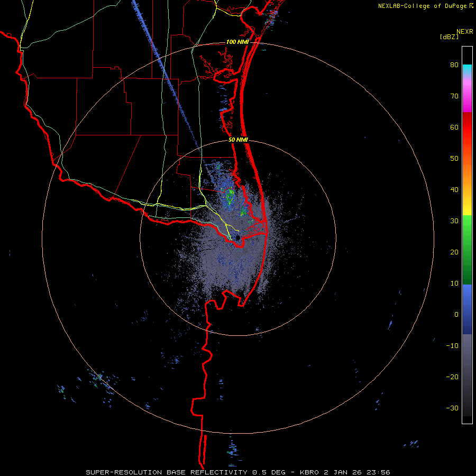The width and height of the screenshot is (476, 476).
Task: Click the -30 value on the dBZ scale
Action: tap(452, 408)
